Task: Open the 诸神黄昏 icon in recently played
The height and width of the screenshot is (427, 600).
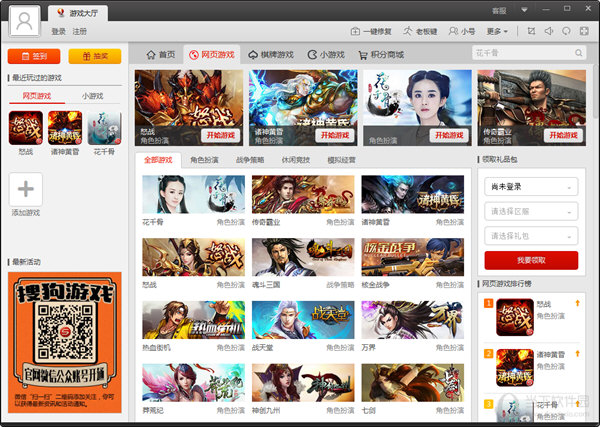Action: coord(65,128)
